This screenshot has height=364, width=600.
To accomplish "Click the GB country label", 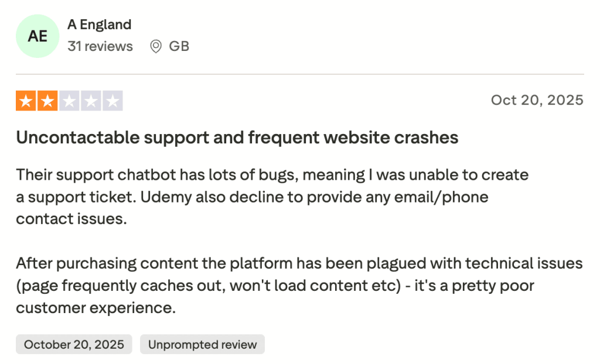I will pos(179,46).
